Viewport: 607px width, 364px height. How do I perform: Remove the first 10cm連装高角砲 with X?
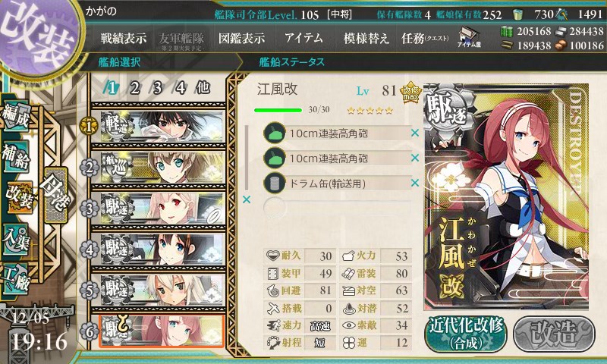pos(415,133)
